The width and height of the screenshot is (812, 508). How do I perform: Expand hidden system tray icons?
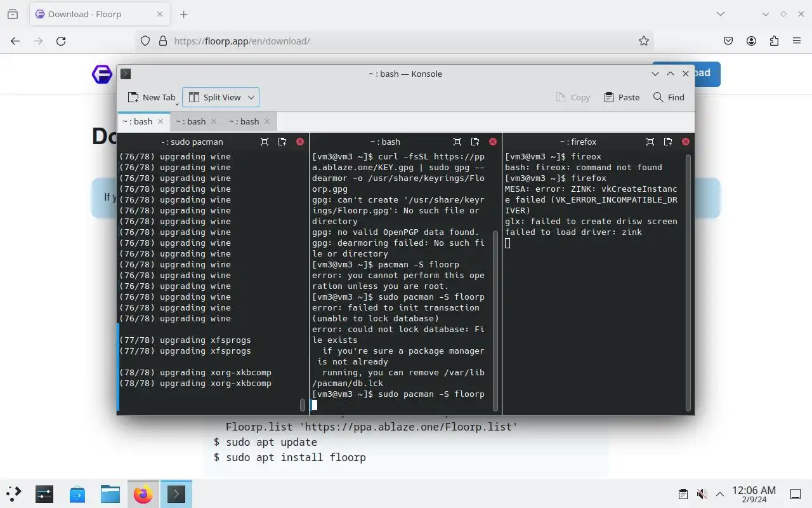coord(720,493)
